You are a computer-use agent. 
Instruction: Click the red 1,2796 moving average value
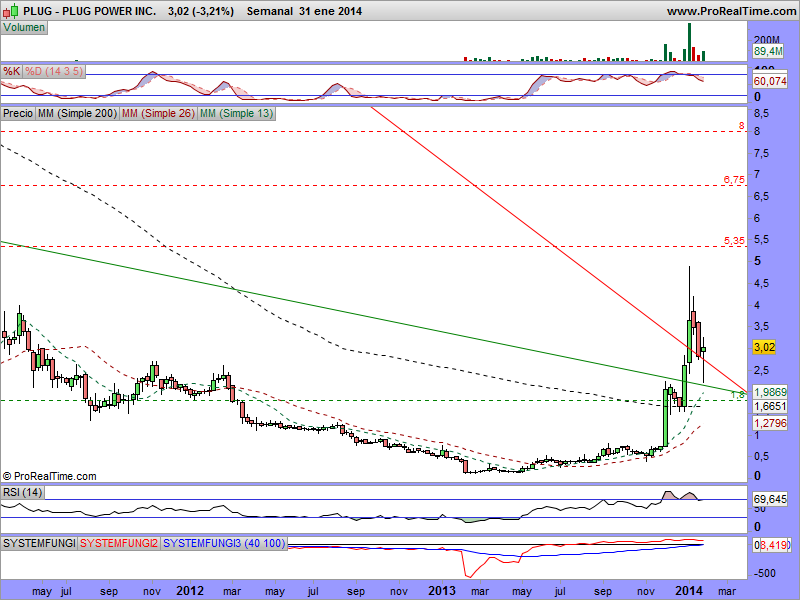(x=770, y=423)
